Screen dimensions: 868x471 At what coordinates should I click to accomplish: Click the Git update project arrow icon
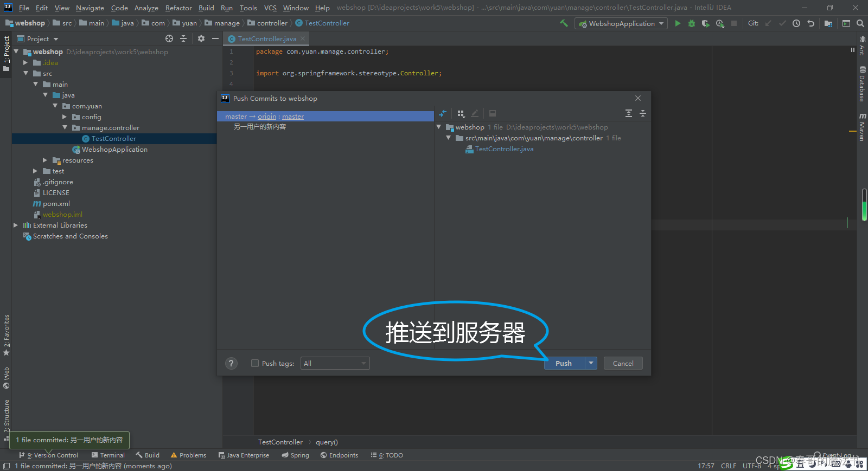click(768, 23)
